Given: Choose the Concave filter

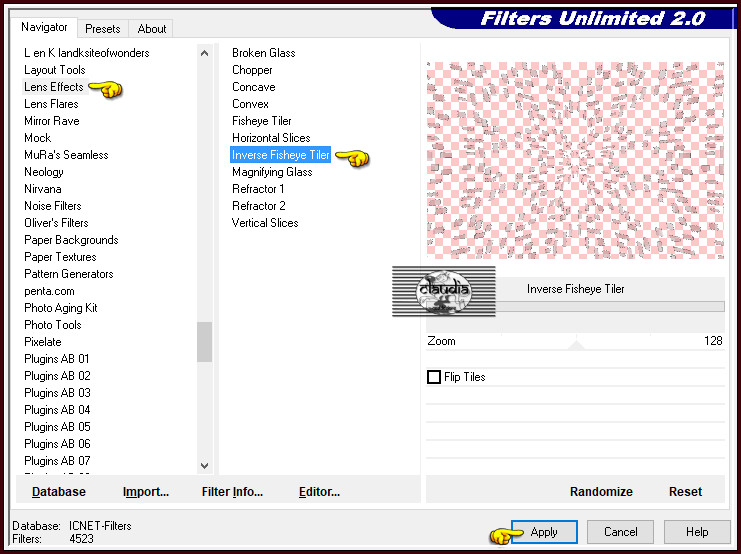Looking at the screenshot, I should pyautogui.click(x=253, y=87).
